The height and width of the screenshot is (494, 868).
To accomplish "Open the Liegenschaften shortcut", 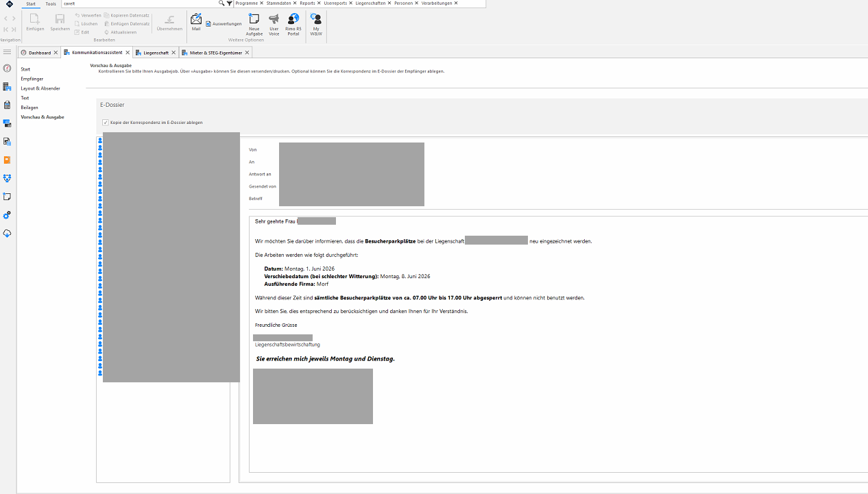I will pyautogui.click(x=370, y=3).
